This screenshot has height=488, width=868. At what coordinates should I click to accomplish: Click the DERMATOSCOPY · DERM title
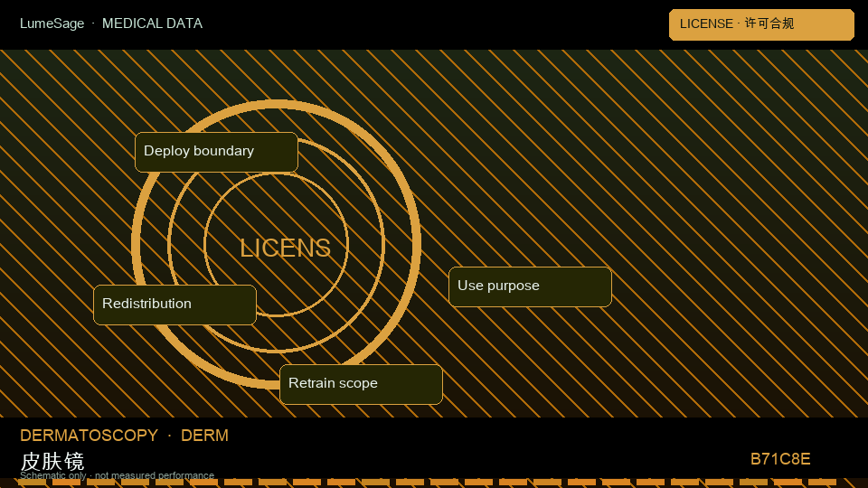click(x=124, y=436)
